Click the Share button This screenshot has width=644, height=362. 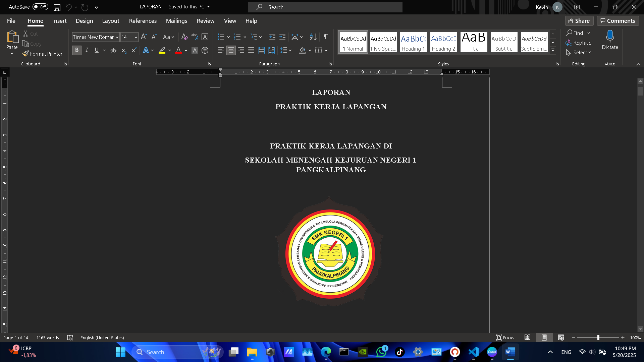579,21
